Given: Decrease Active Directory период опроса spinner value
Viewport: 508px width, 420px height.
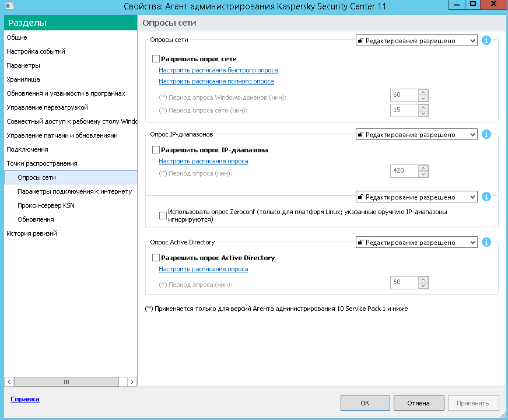Looking at the screenshot, I should [423, 286].
